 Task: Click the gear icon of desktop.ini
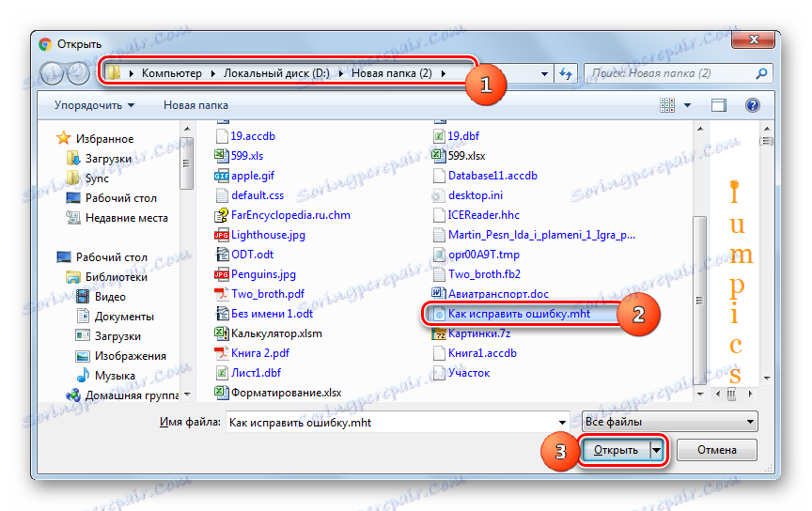(439, 195)
